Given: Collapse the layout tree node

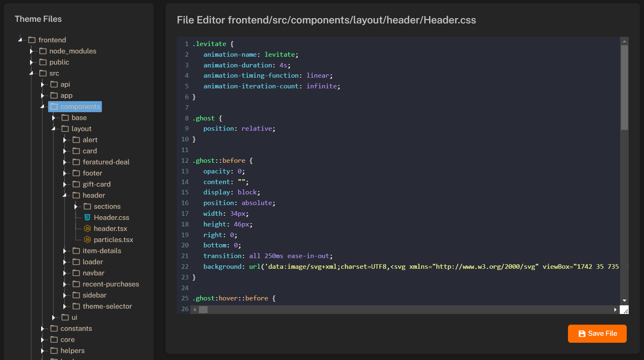Looking at the screenshot, I should pos(53,129).
